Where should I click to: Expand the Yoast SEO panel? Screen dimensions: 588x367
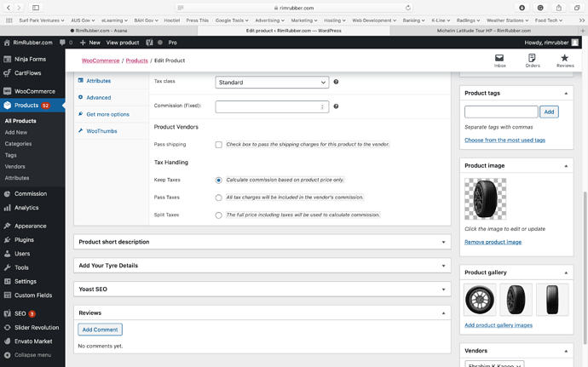pyautogui.click(x=443, y=290)
